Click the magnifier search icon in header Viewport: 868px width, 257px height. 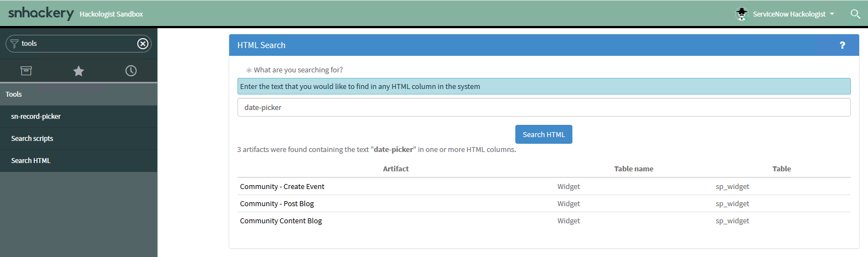(855, 14)
